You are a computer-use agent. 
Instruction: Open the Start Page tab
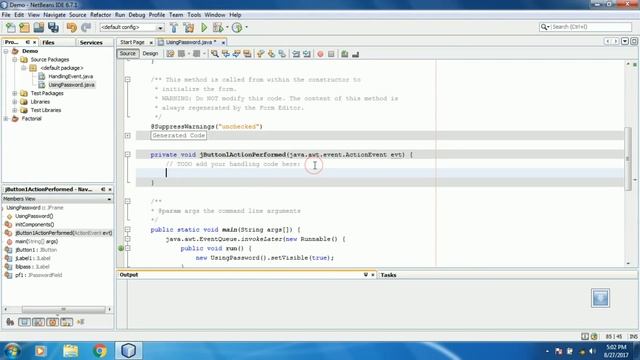(x=132, y=42)
